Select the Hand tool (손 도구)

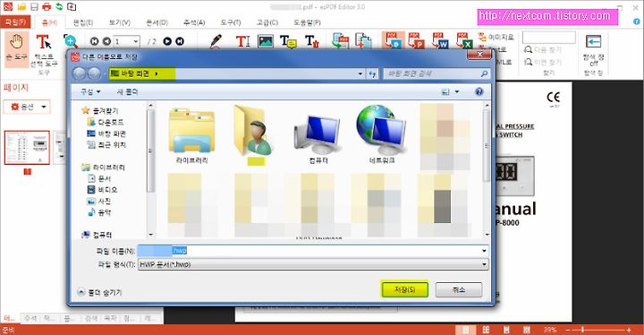16,48
